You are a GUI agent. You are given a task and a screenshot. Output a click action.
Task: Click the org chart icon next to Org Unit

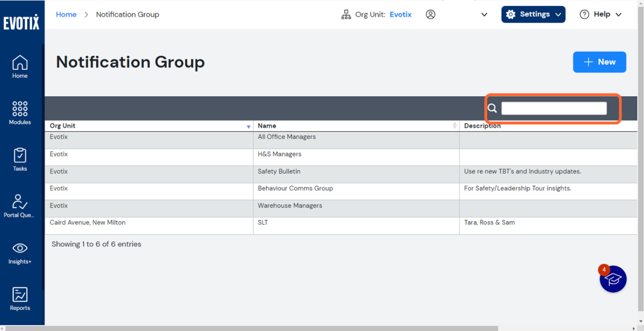346,14
